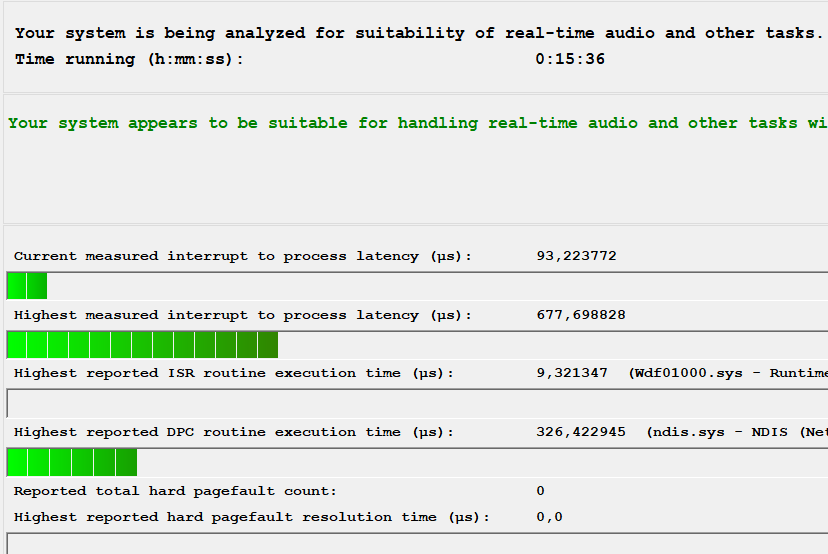Click the ISR time value 9,321347
The image size is (828, 554).
(572, 373)
